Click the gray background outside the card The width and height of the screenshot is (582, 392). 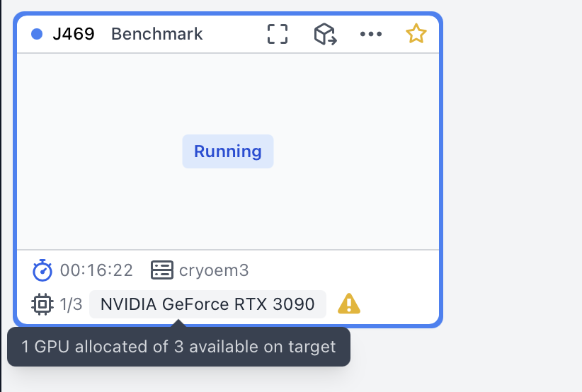coord(512,185)
